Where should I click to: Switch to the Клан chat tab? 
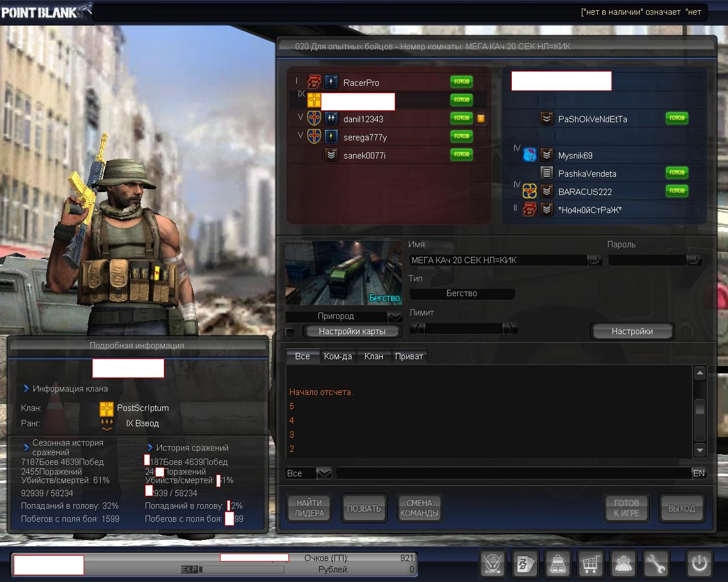coord(374,356)
